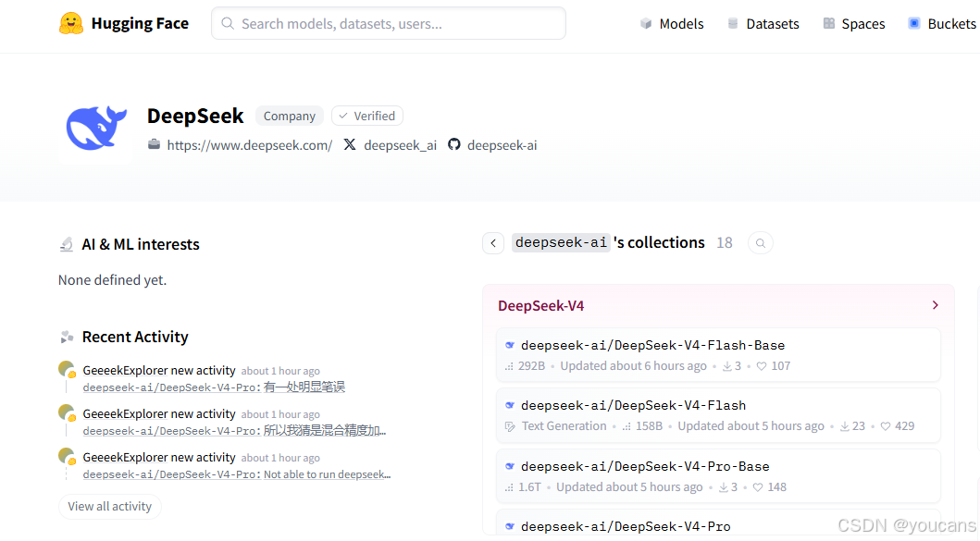Click the briefcase website icon
Image resolution: width=980 pixels, height=541 pixels.
[154, 145]
